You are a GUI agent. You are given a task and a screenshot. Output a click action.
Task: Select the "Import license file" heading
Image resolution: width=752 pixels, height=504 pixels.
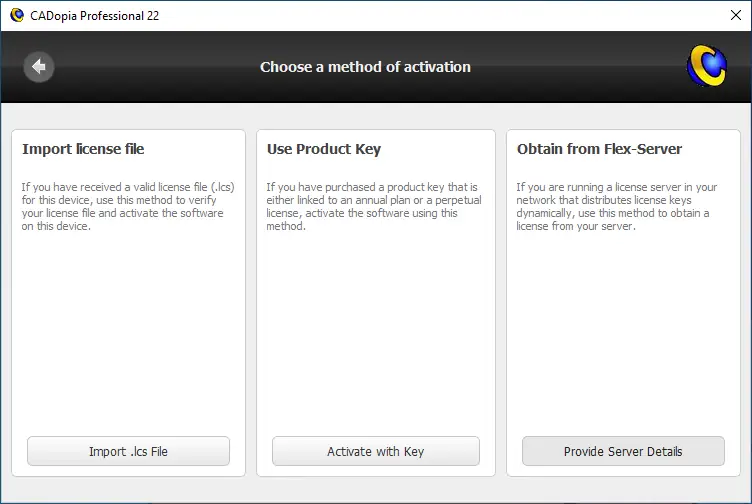(83, 149)
